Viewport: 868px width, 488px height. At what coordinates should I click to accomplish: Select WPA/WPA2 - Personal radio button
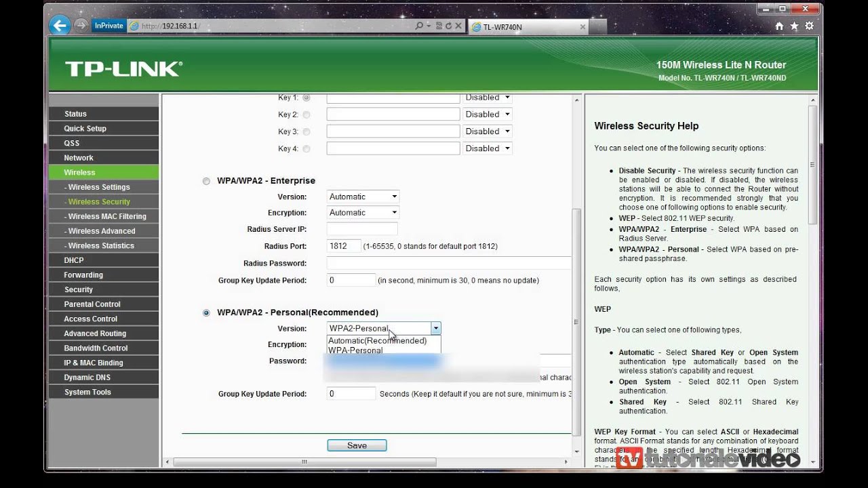[x=206, y=312]
